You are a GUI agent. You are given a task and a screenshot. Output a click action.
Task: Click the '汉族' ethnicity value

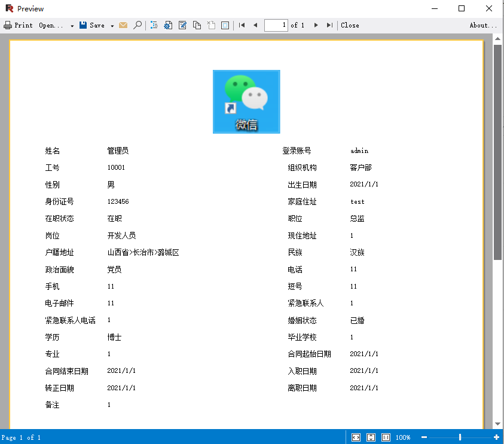pos(357,253)
